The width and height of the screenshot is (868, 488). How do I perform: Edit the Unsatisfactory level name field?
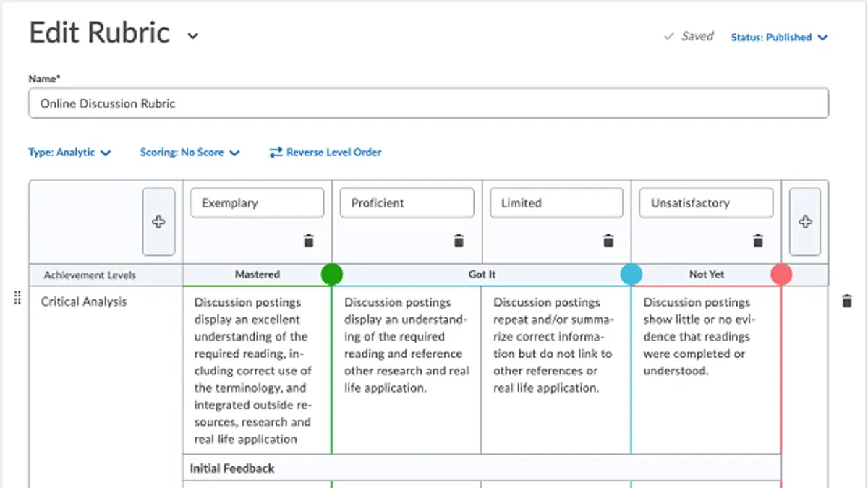point(706,203)
